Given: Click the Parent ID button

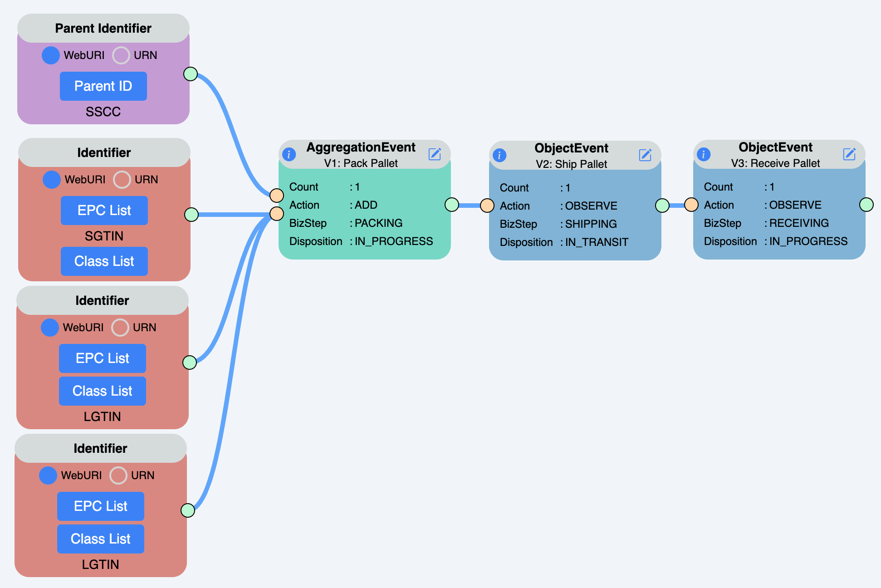Looking at the screenshot, I should [103, 86].
